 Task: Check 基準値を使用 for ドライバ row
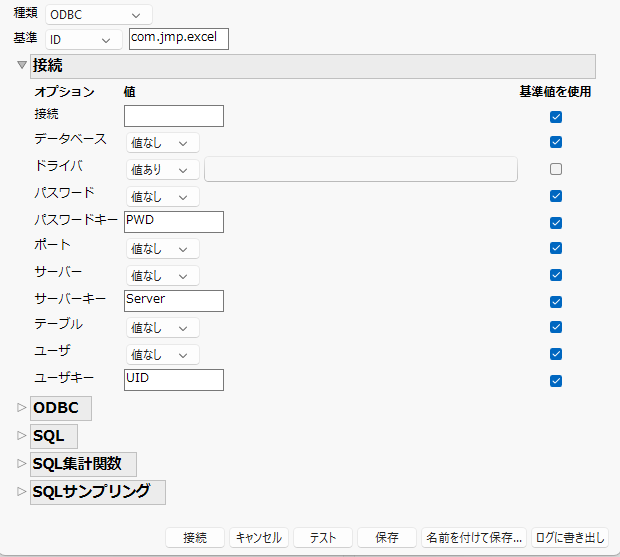(x=556, y=169)
